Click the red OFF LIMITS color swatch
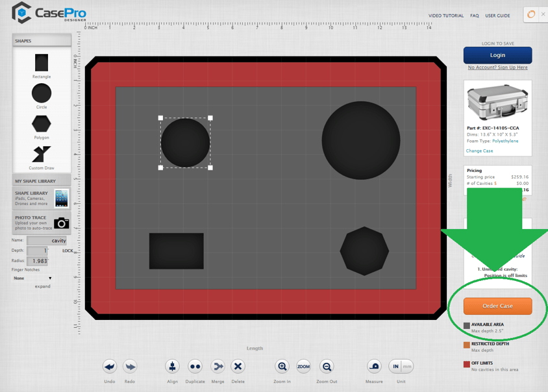The image size is (548, 392). (x=466, y=363)
